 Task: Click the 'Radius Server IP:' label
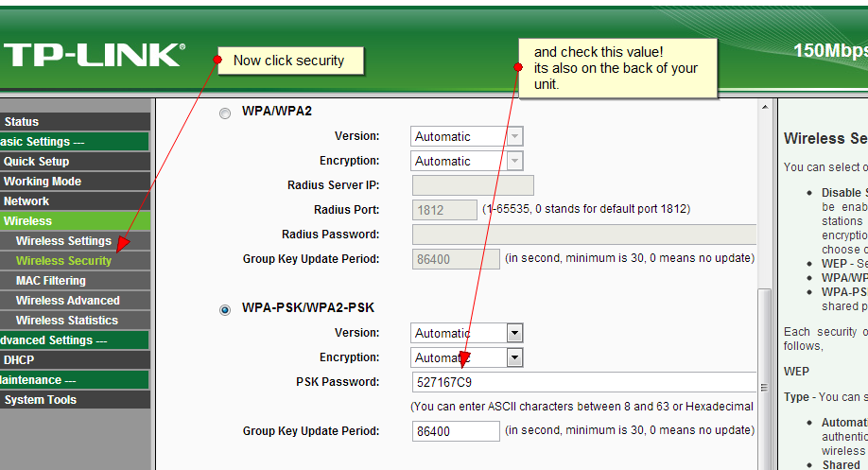tap(333, 185)
